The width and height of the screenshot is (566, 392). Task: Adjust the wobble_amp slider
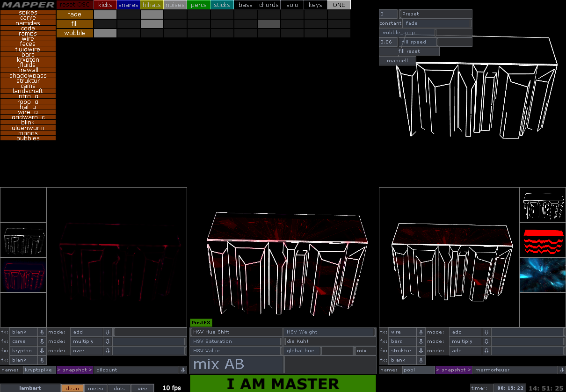coord(407,33)
